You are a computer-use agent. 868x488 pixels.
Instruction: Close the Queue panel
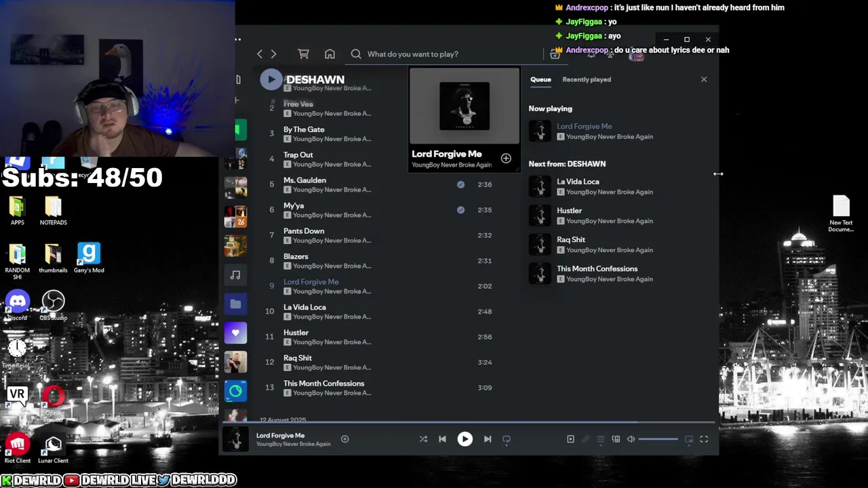pyautogui.click(x=704, y=79)
